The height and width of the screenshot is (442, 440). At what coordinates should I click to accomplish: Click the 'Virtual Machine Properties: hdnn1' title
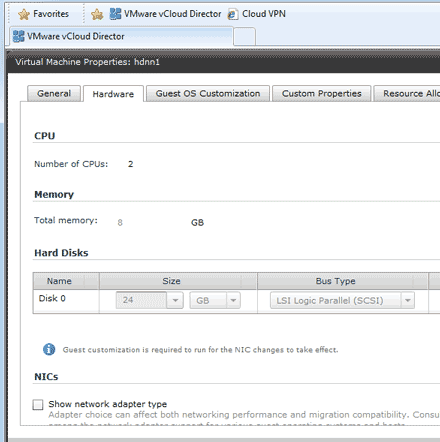[87, 62]
